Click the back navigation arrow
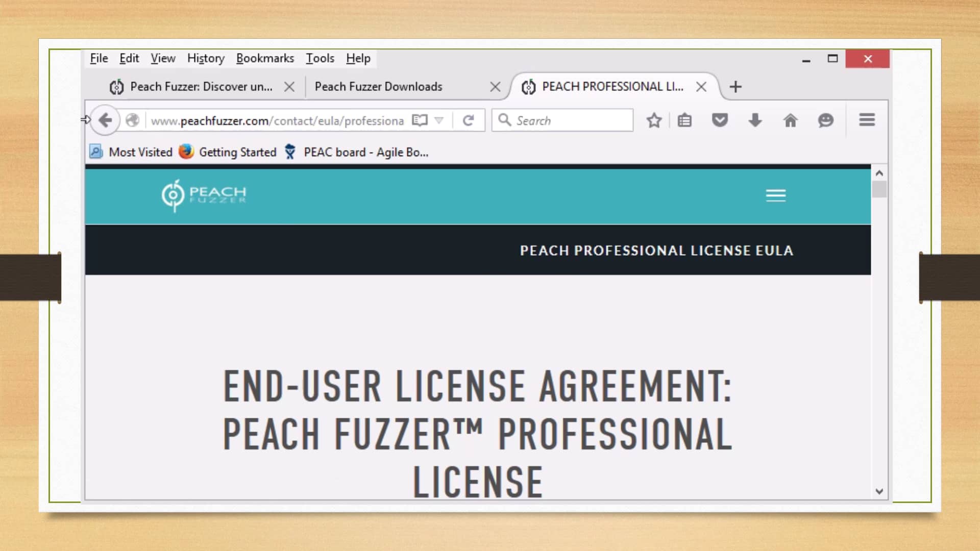 click(106, 120)
